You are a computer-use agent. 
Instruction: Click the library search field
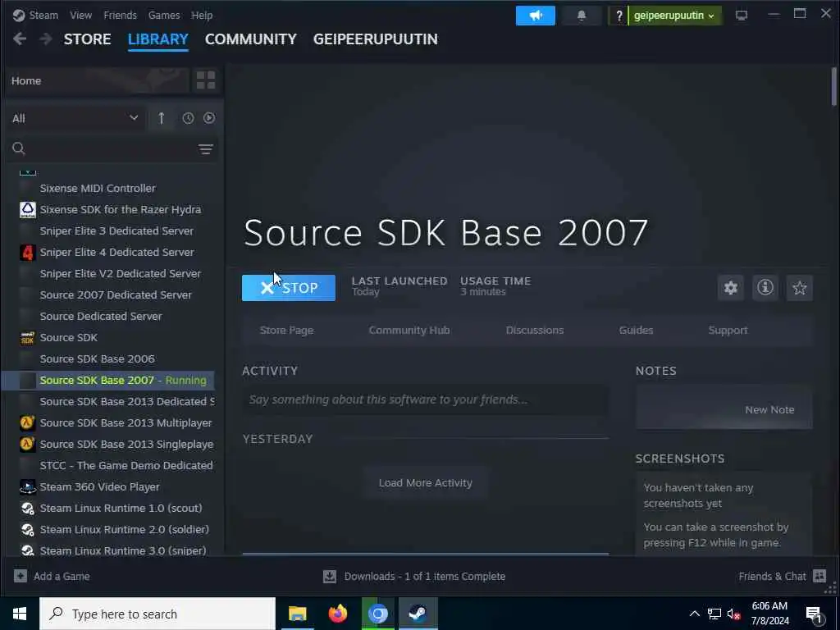tap(113, 148)
